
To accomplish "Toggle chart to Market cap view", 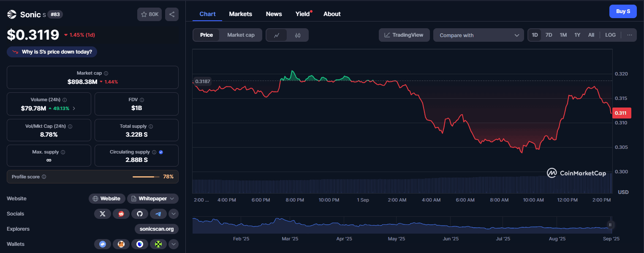I will click(241, 35).
